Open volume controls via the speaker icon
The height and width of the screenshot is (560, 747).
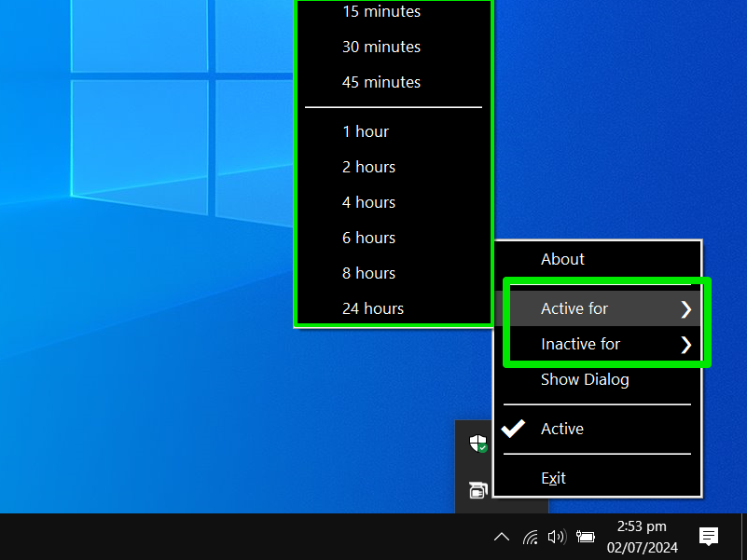click(557, 537)
